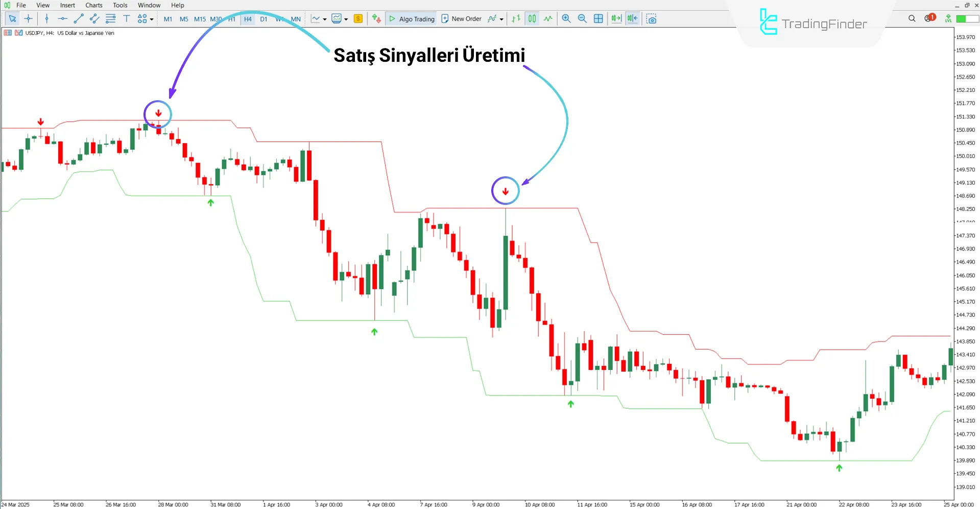Select the Equidistant Channel tool
The width and height of the screenshot is (980, 509).
(94, 18)
